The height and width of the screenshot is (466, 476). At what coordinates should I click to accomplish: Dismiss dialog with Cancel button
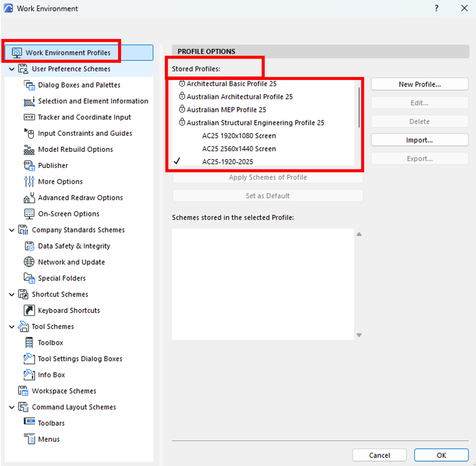tap(379, 455)
